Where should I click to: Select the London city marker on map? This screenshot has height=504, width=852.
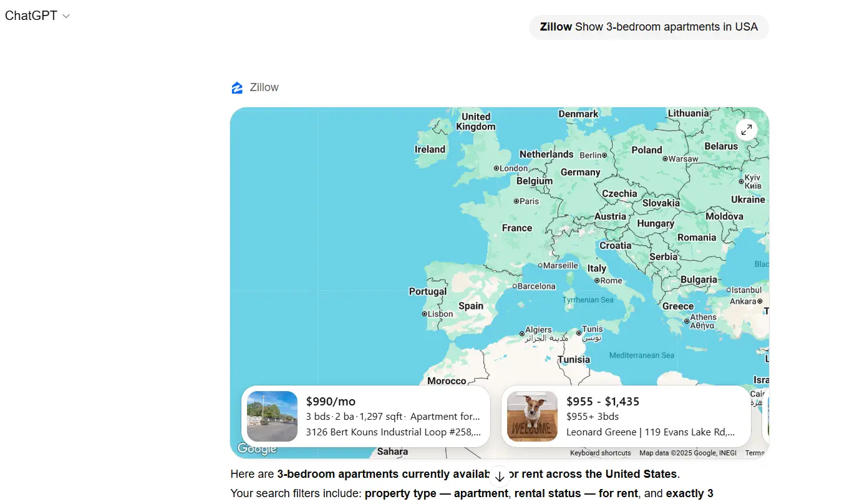(x=496, y=168)
